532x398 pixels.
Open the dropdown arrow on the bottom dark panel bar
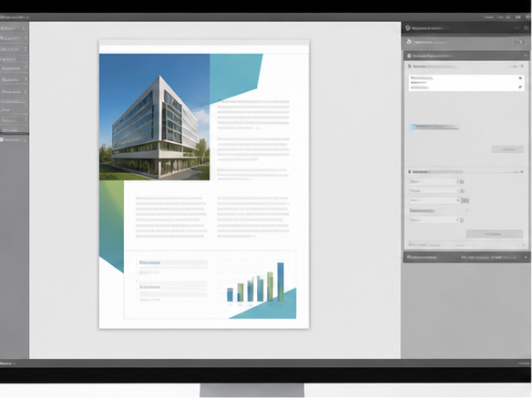tap(526, 257)
